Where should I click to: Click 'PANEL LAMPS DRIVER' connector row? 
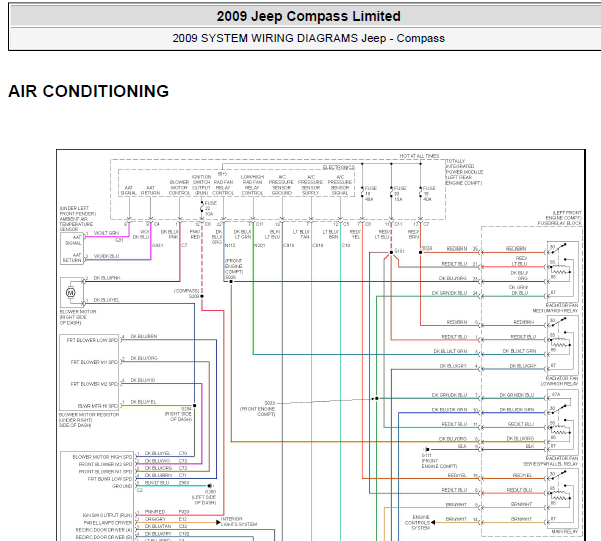tap(108, 523)
